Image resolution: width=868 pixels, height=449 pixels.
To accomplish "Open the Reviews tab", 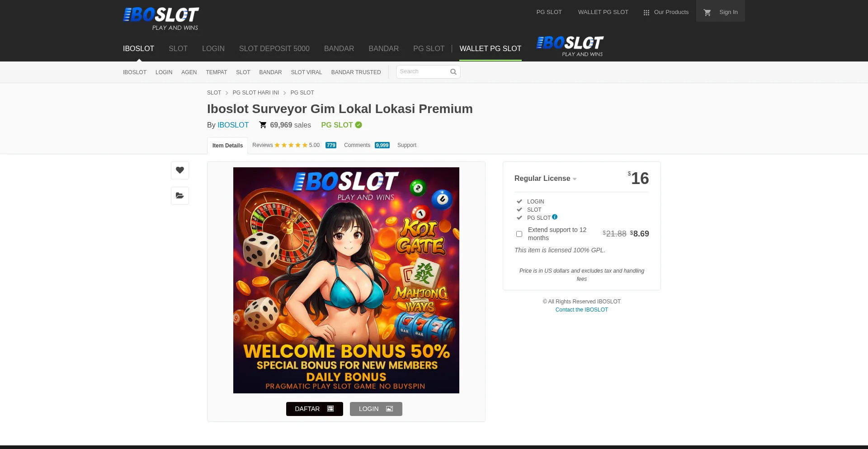I will [294, 145].
